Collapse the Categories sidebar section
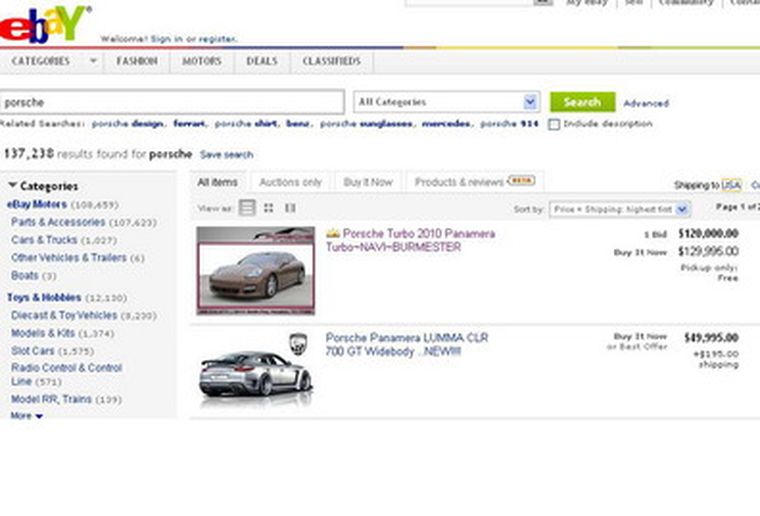This screenshot has height=516, width=760. point(13,185)
